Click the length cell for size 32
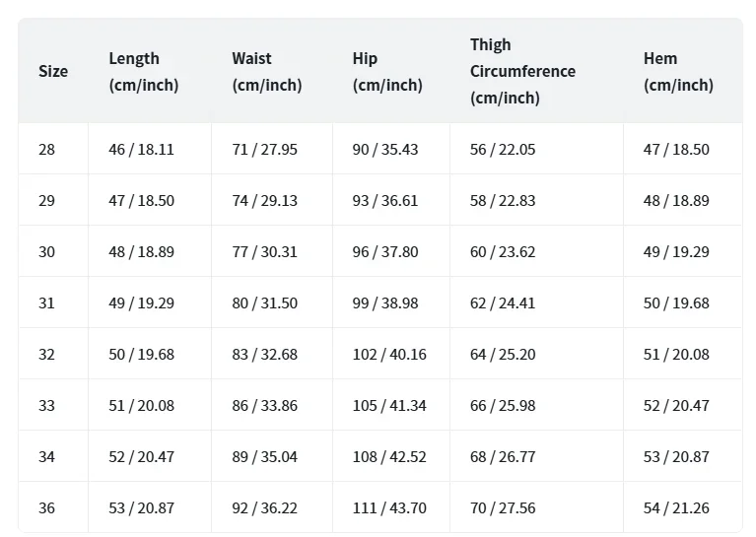756x537 pixels. click(x=141, y=355)
